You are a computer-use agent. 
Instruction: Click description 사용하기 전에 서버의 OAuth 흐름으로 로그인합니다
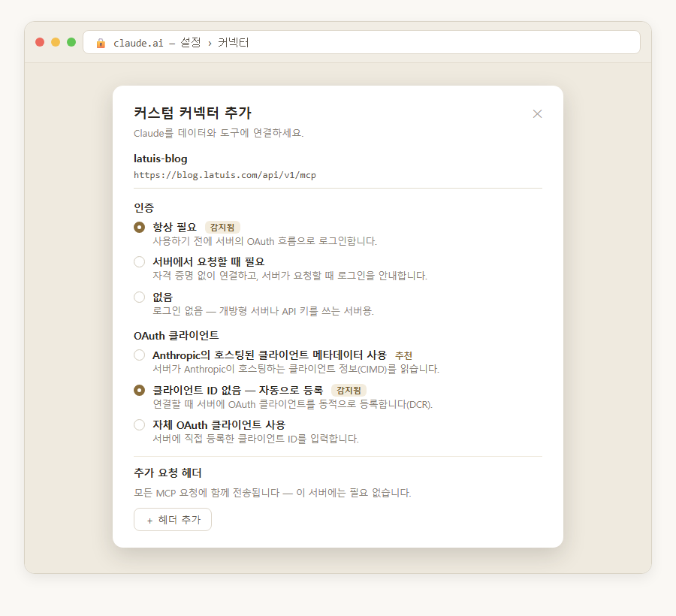[x=264, y=241]
